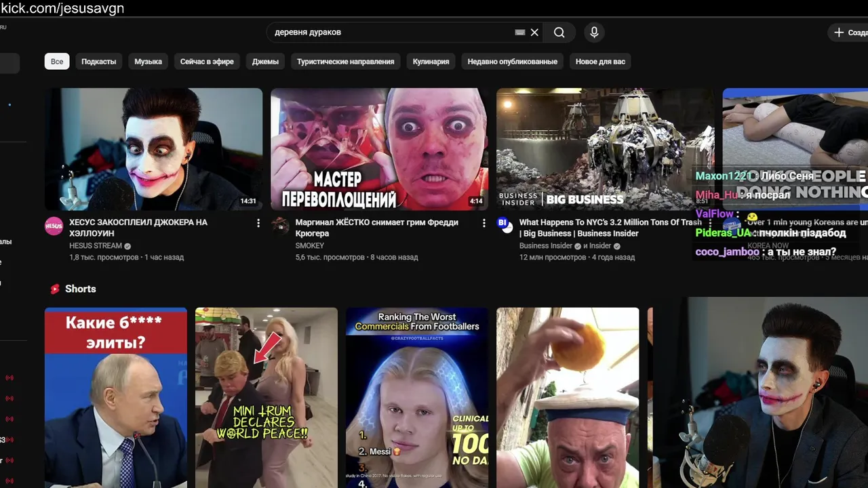Open Ranking The Worst Commercials From Footballers Short
Screen dimensions: 868x488
417,398
